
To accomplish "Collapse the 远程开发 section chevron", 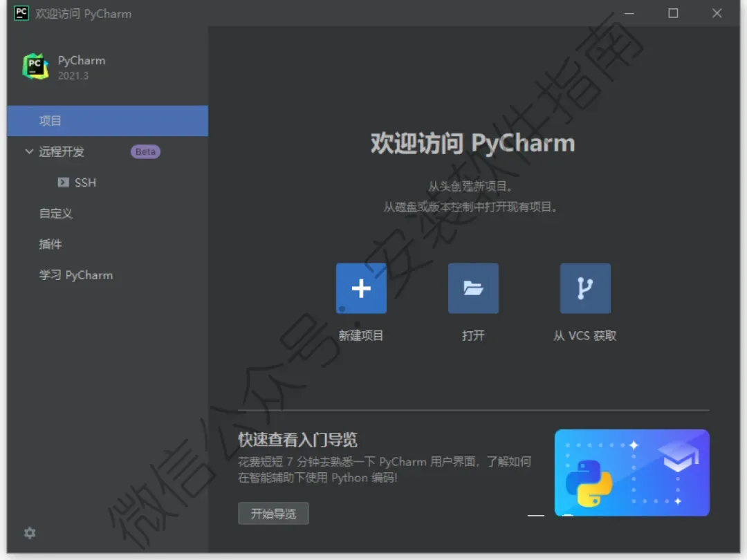I will pos(29,151).
